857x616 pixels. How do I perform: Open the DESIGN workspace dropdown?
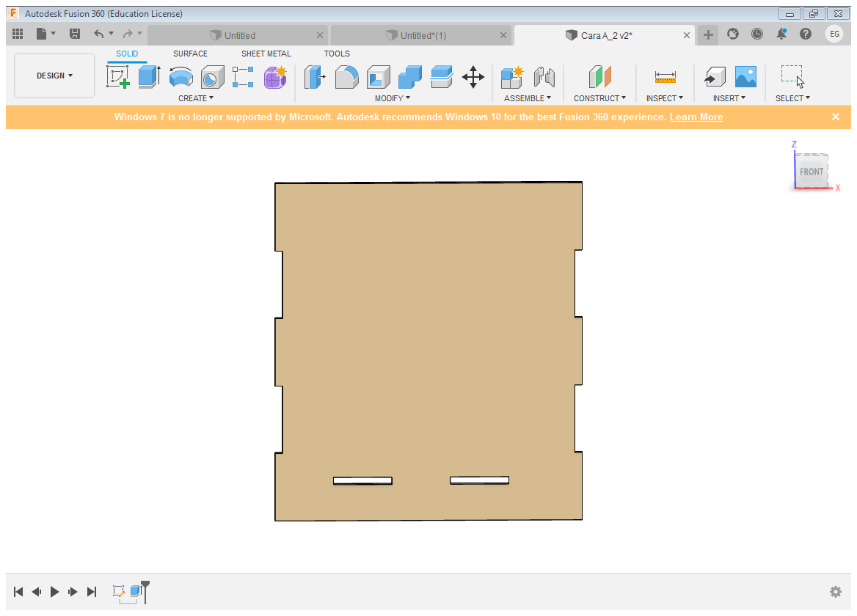(54, 76)
